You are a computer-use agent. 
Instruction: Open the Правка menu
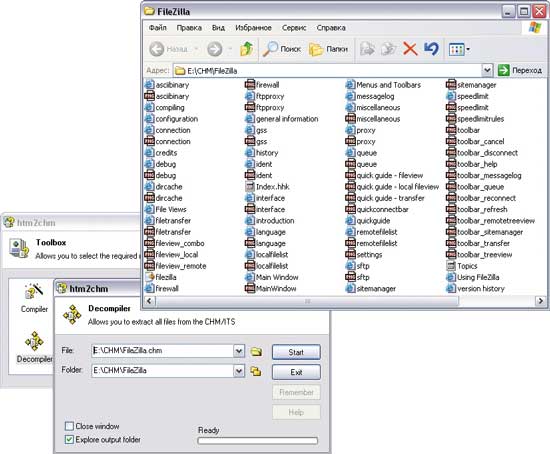pyautogui.click(x=189, y=28)
